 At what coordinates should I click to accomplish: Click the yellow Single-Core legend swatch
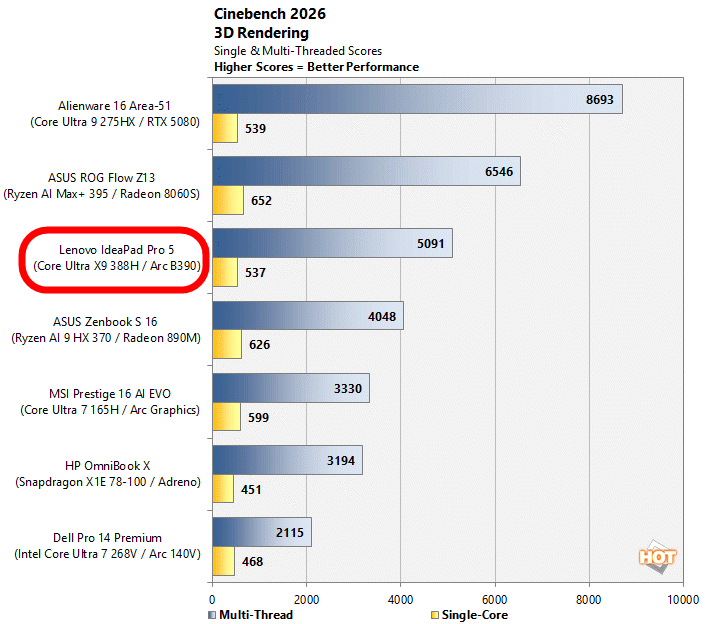coord(432,614)
